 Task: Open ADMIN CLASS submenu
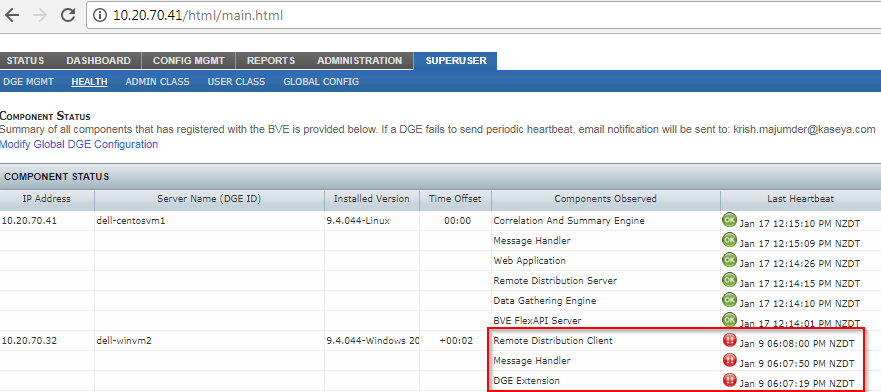pos(157,81)
